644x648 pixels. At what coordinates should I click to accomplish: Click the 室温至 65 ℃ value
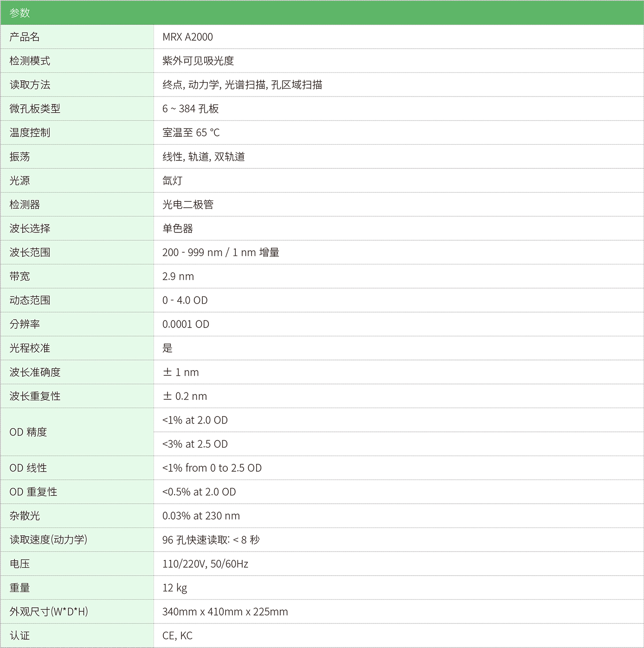(191, 133)
